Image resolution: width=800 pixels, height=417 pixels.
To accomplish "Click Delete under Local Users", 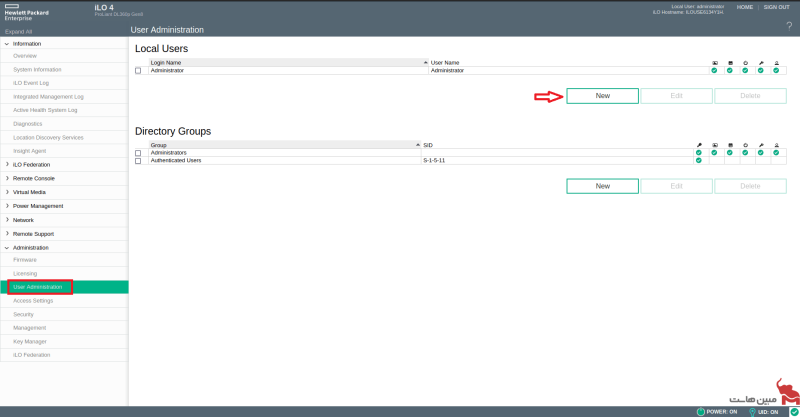I will 751,96.
